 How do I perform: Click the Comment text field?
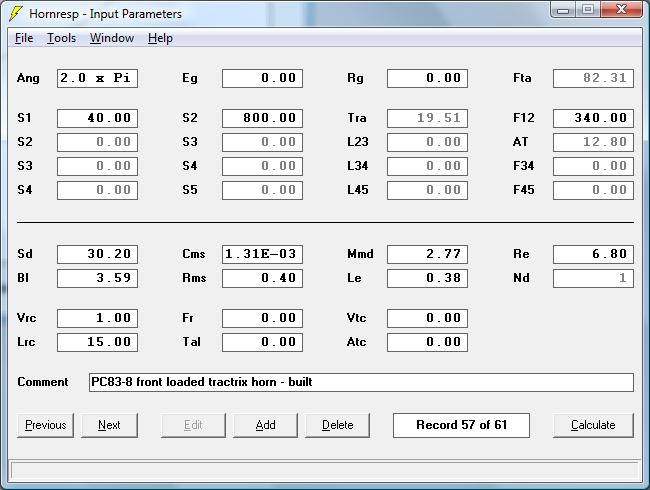[x=361, y=382]
